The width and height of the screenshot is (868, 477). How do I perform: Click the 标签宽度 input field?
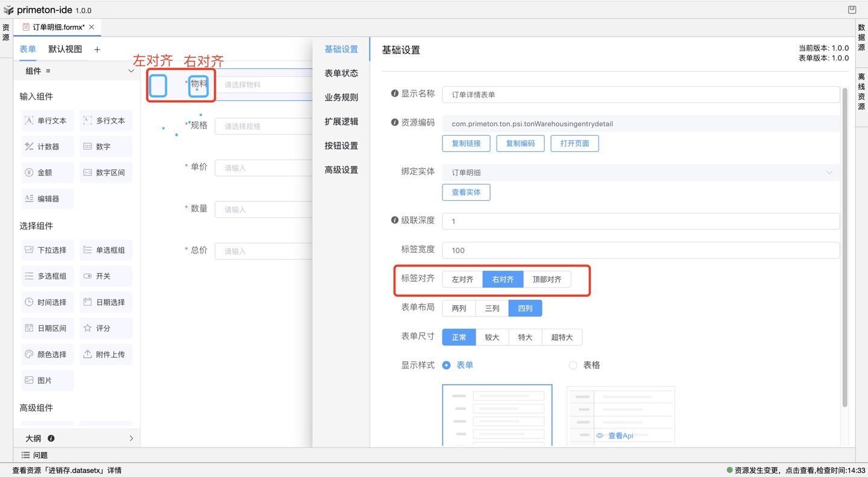click(x=641, y=250)
